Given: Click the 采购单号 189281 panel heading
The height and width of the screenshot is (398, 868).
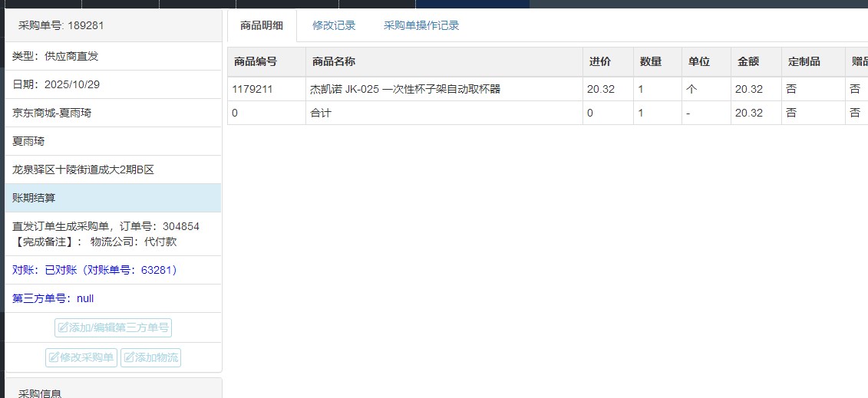Looking at the screenshot, I should coord(61,25).
